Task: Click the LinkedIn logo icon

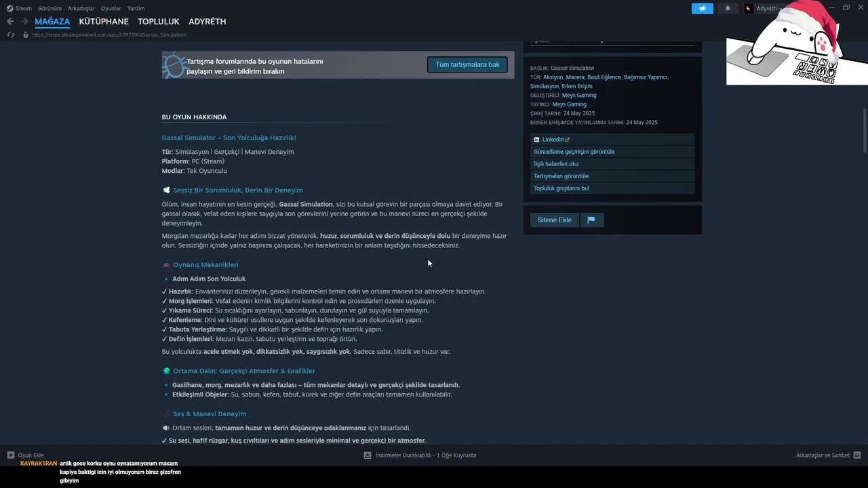Action: (536, 140)
